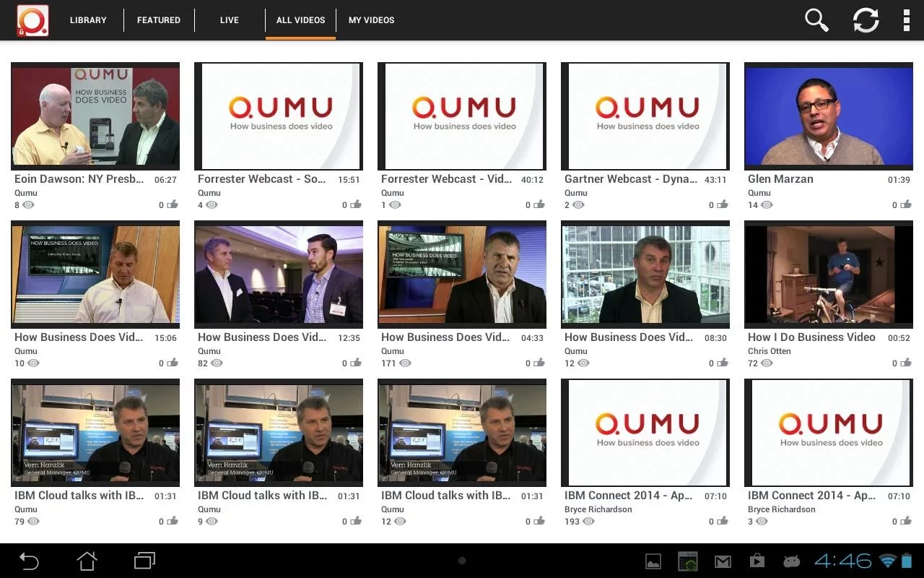
Task: Like IBM Connect 2014 video with 3 views
Action: (x=906, y=522)
